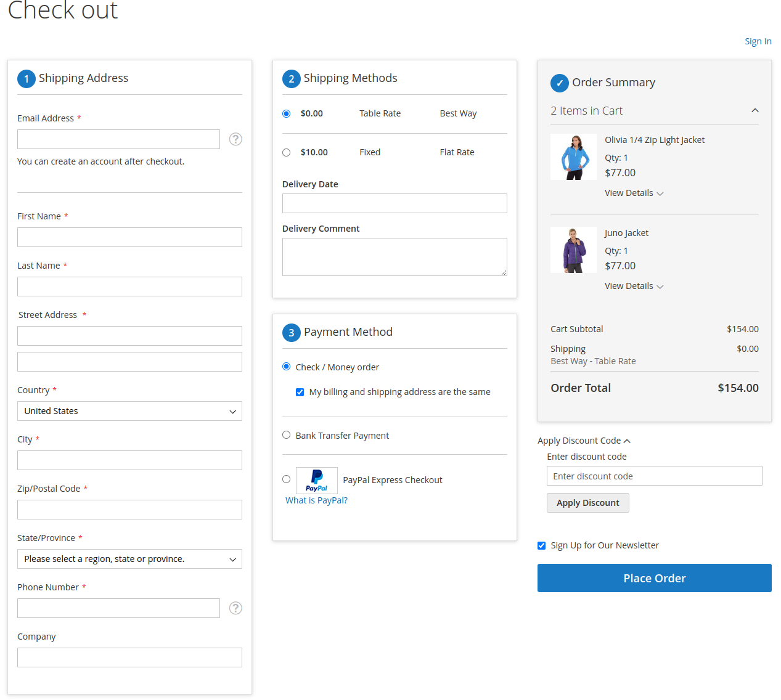This screenshot has width=781, height=700.
Task: Select the $10.00 Fixed Flat Rate shipping option
Action: point(286,152)
